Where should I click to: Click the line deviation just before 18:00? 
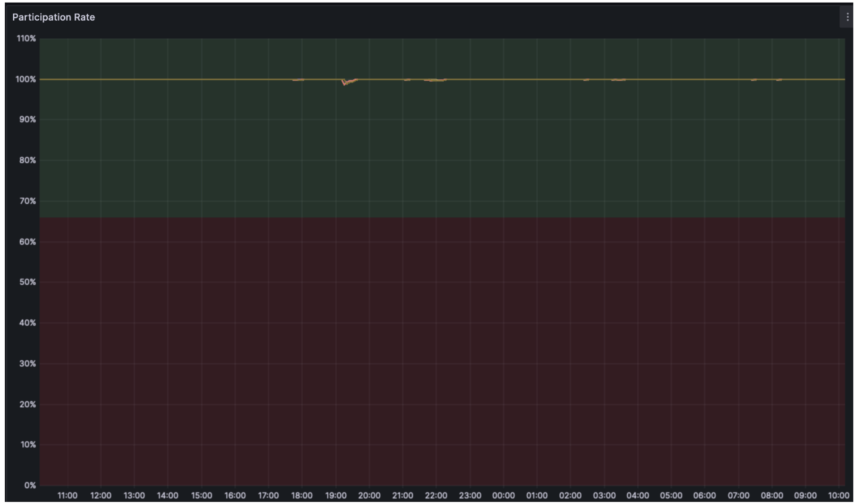tap(298, 80)
